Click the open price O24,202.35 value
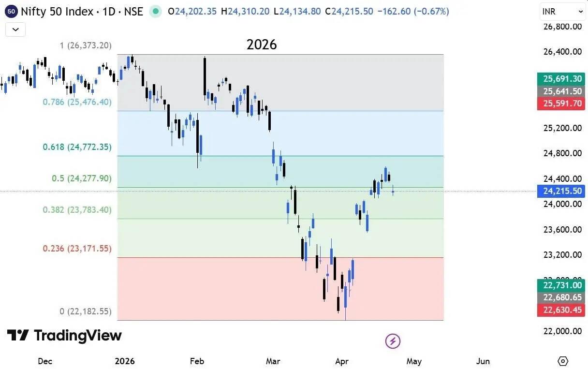The height and width of the screenshot is (369, 588). (x=192, y=11)
